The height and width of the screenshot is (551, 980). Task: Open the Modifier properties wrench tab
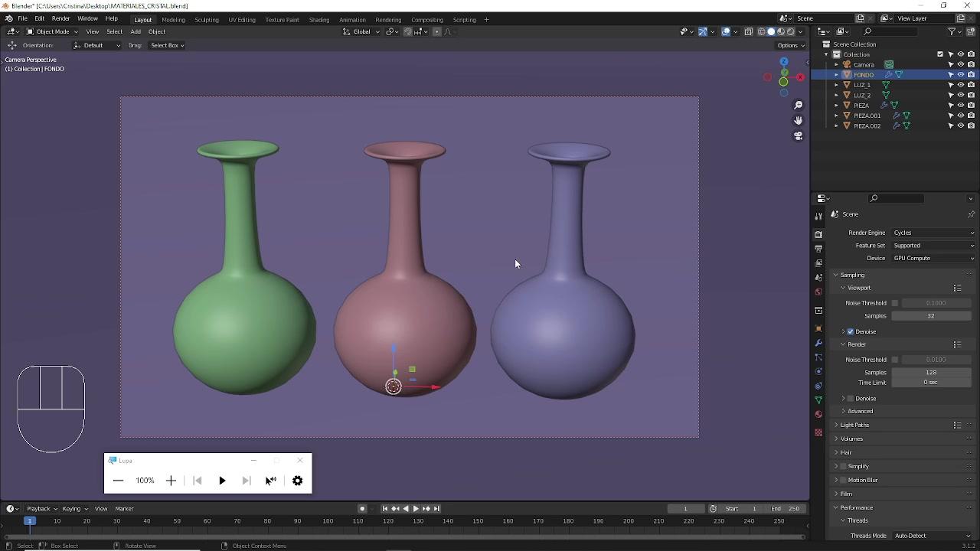(x=818, y=343)
